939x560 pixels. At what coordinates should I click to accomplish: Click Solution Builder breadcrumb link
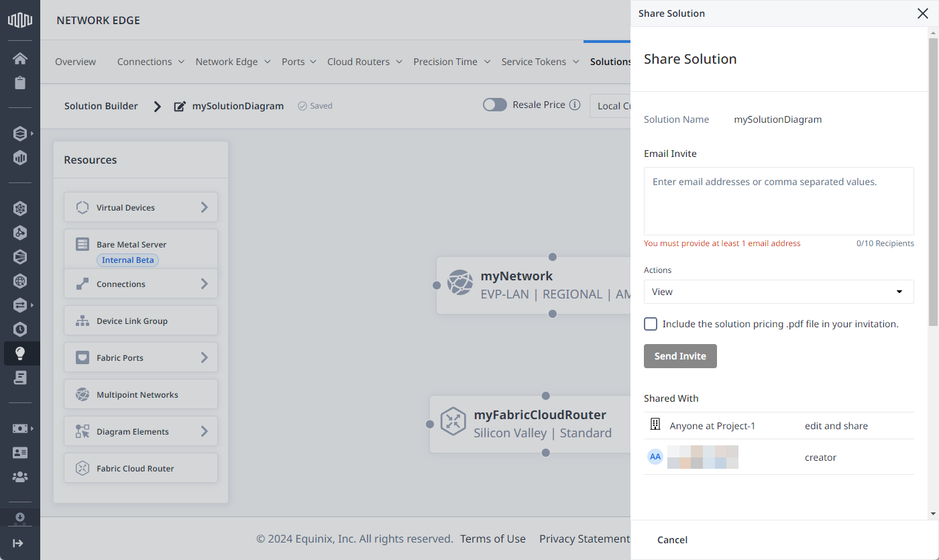(x=101, y=106)
